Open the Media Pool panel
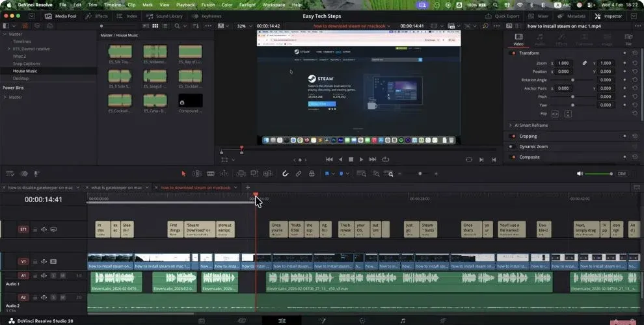 click(x=60, y=16)
